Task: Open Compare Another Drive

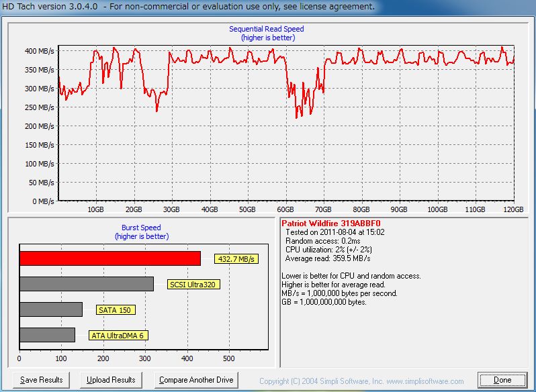Action: (196, 380)
